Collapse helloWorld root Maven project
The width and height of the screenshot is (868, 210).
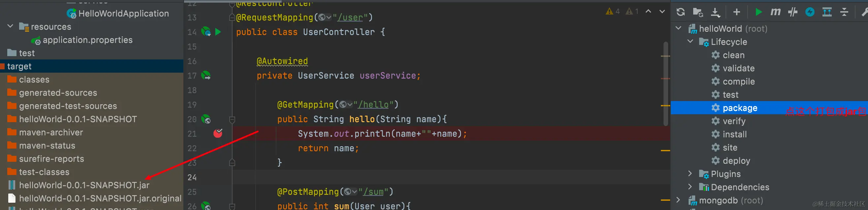(679, 28)
